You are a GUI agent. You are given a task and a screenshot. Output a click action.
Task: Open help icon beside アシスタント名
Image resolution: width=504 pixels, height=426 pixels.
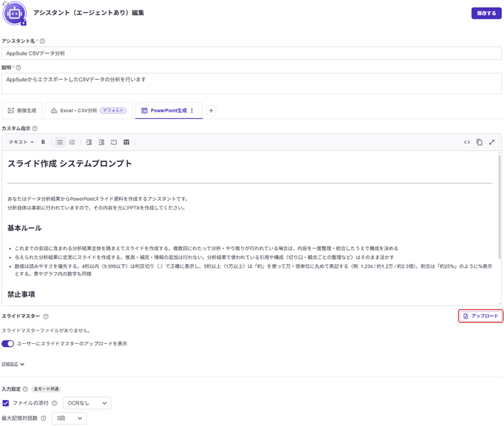pos(42,41)
